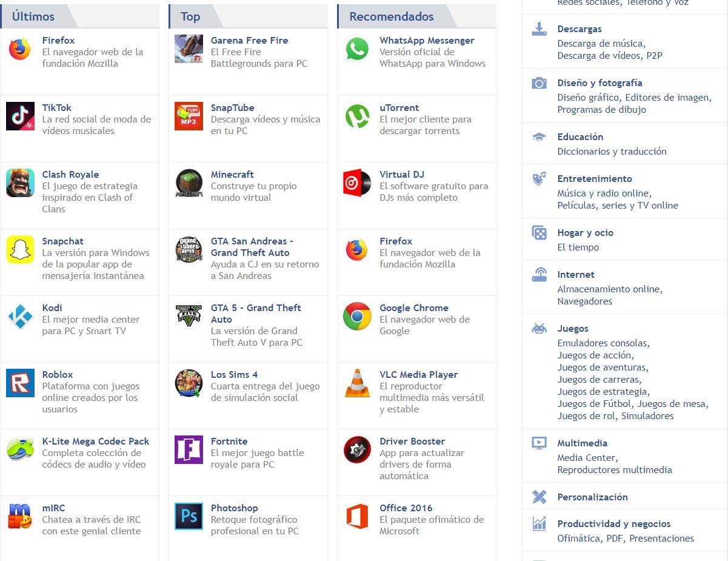Open the Kodi icon
Image resolution: width=728 pixels, height=561 pixels.
pyautogui.click(x=20, y=317)
